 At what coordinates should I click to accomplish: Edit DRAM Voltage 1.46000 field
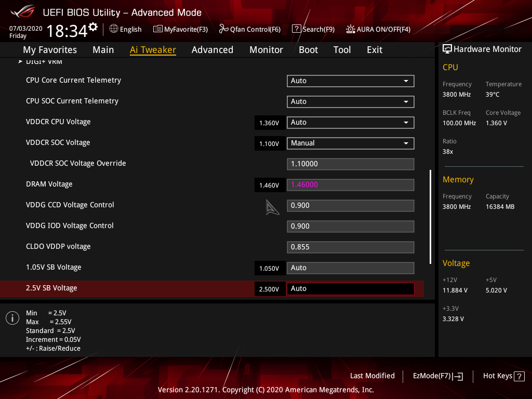point(351,184)
